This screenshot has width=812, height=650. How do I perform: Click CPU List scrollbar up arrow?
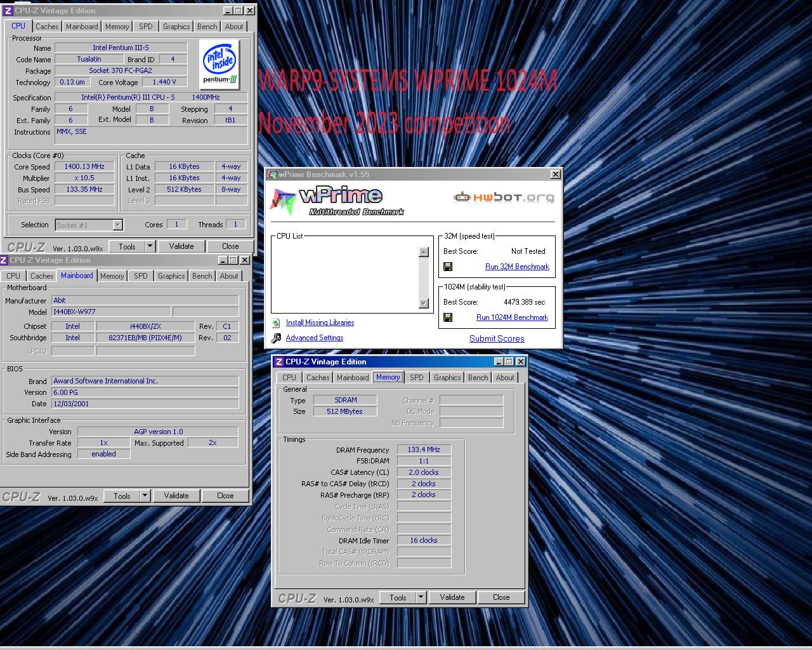tap(424, 252)
